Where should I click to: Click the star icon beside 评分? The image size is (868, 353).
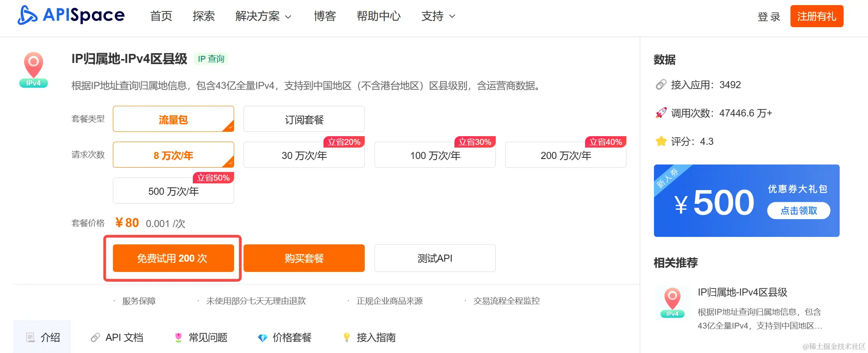661,141
